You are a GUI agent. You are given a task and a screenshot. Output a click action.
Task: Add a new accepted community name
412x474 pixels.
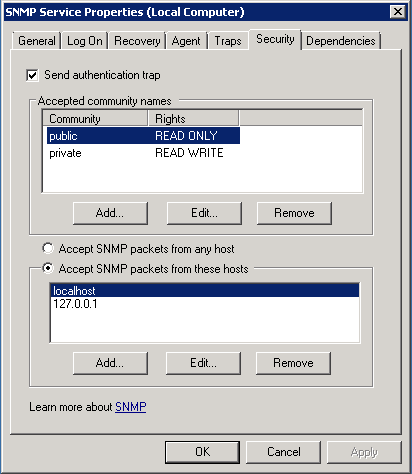coord(110,213)
